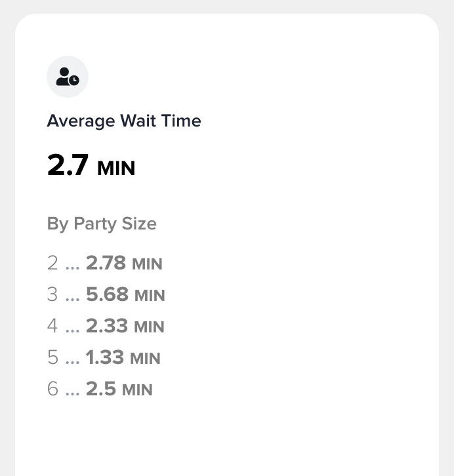This screenshot has width=454, height=476.
Task: Click the MIN unit beside 2.7
Action: click(x=116, y=168)
